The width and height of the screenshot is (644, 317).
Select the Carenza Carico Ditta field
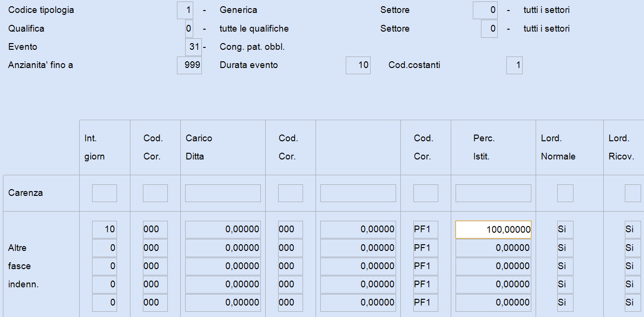pos(223,193)
